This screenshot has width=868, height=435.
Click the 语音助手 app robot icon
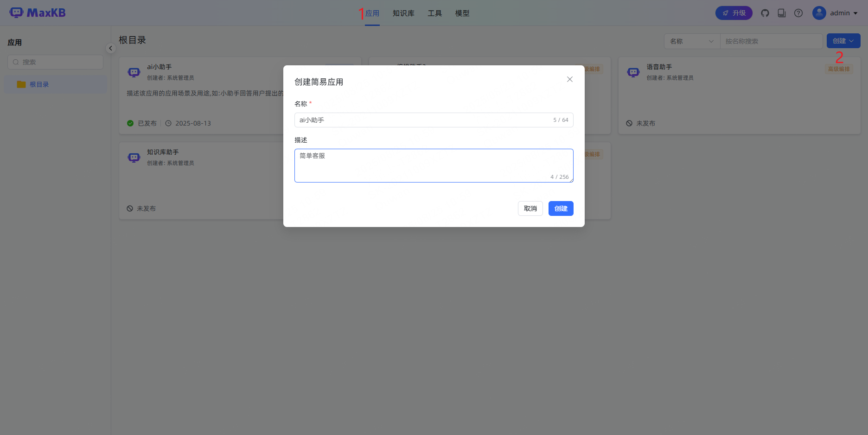pos(633,72)
